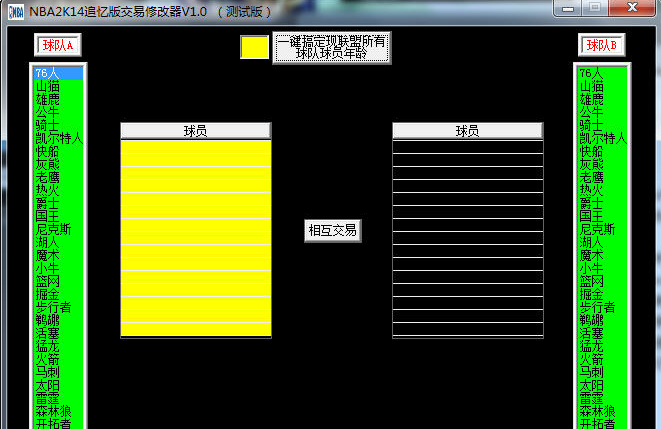Select 步行者 in the Team B list
The height and width of the screenshot is (429, 661).
click(x=602, y=307)
